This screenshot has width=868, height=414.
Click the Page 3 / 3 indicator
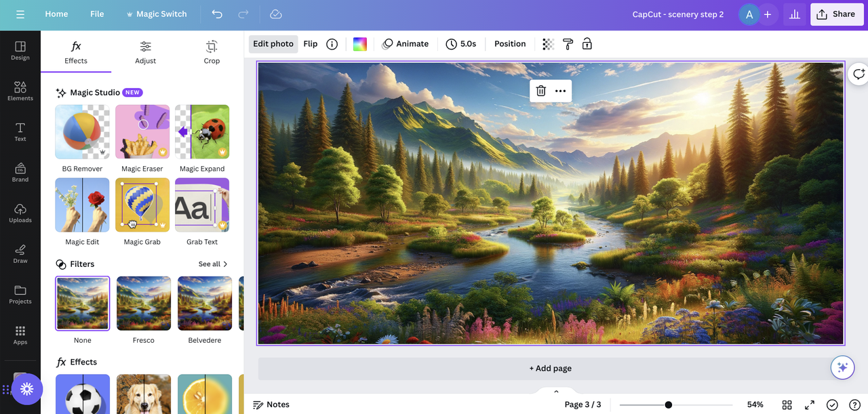[583, 405]
